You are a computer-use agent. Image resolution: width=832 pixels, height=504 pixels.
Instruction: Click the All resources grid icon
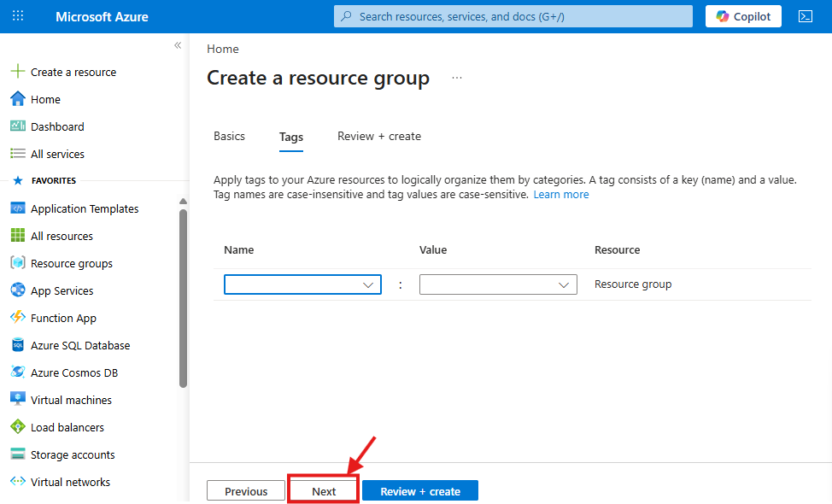[x=17, y=236]
